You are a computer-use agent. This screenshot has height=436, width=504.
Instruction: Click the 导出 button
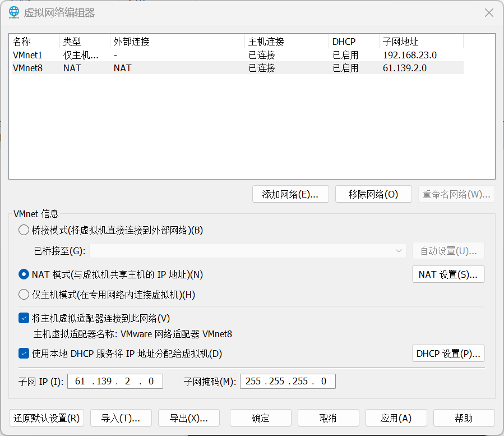[x=189, y=418]
